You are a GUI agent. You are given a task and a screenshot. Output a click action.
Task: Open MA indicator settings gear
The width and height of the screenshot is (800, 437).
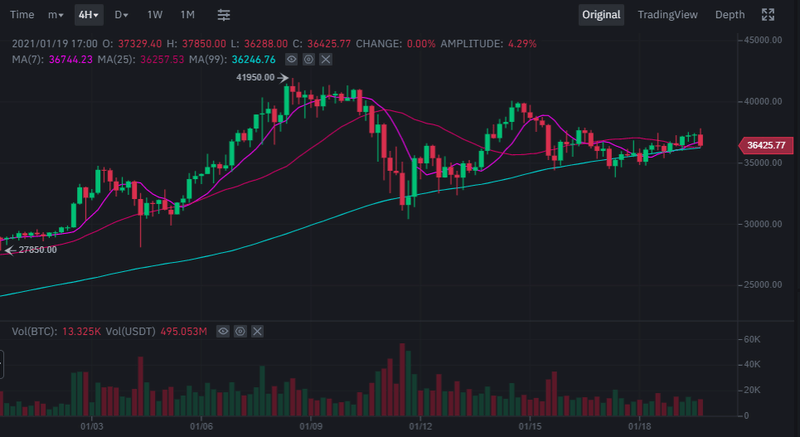click(x=309, y=59)
